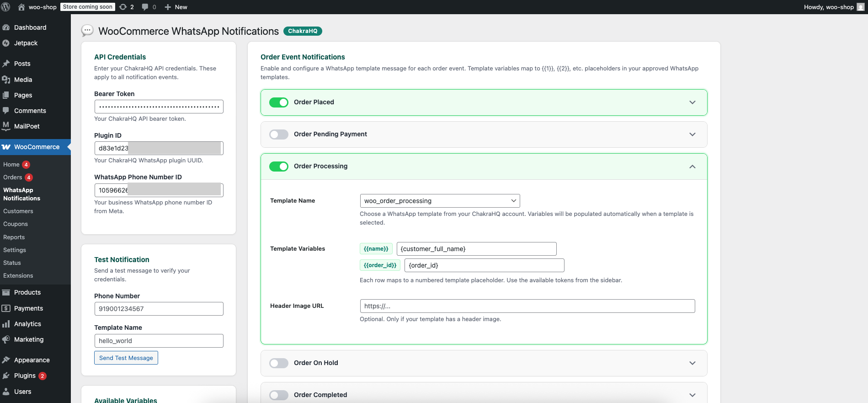Disable the Order Placed toggle
The image size is (868, 403).
click(278, 102)
